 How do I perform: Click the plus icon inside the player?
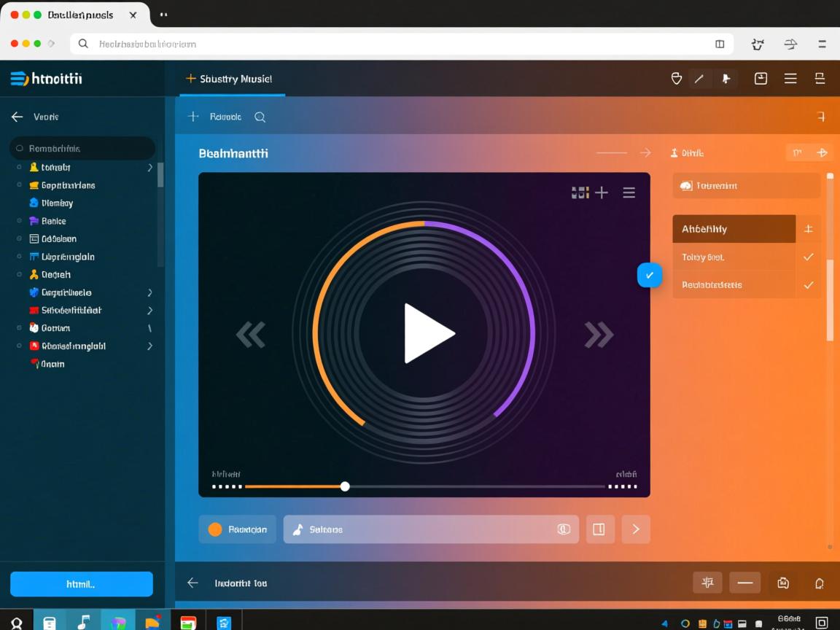602,192
